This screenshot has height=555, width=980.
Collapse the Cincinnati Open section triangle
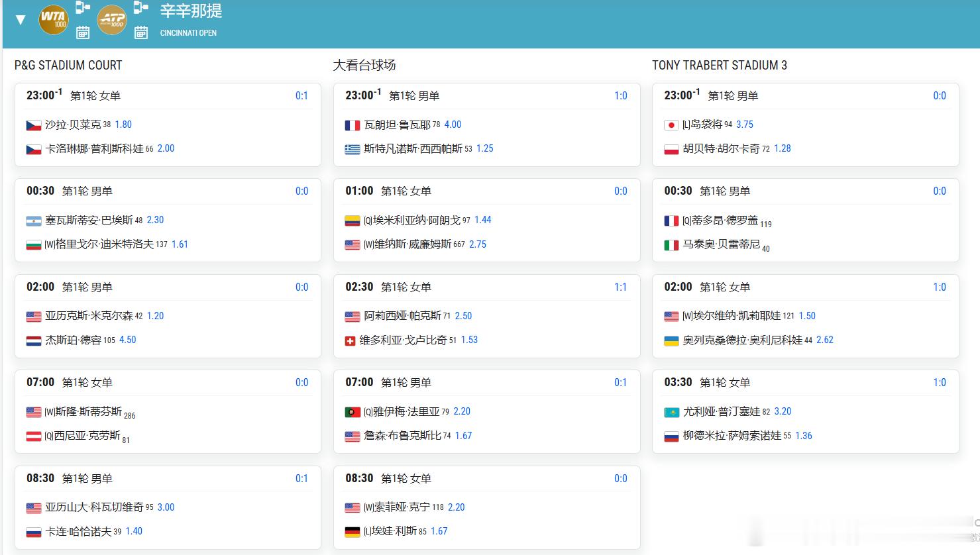tap(21, 20)
